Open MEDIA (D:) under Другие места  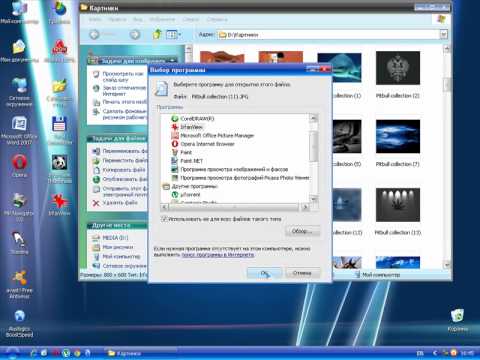(x=115, y=238)
